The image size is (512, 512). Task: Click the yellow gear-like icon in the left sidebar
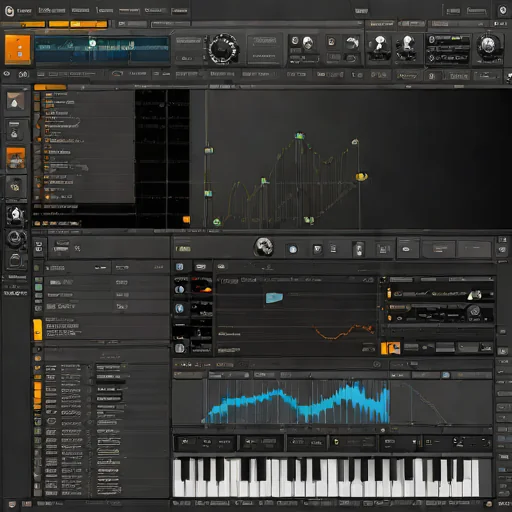coord(15,187)
